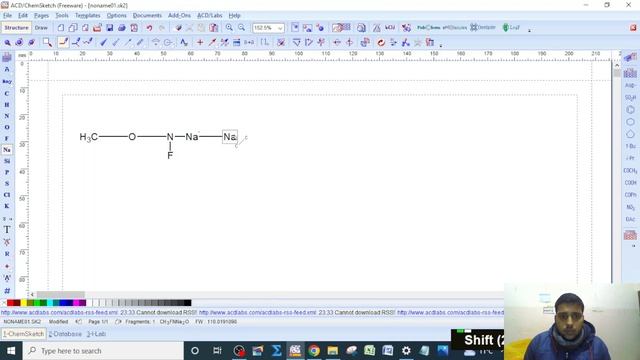
Task: Open Google Chrome from taskbar
Action: coord(314,351)
